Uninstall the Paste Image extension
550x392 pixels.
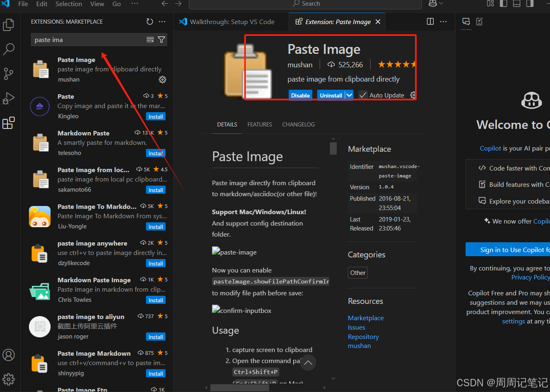click(x=331, y=95)
